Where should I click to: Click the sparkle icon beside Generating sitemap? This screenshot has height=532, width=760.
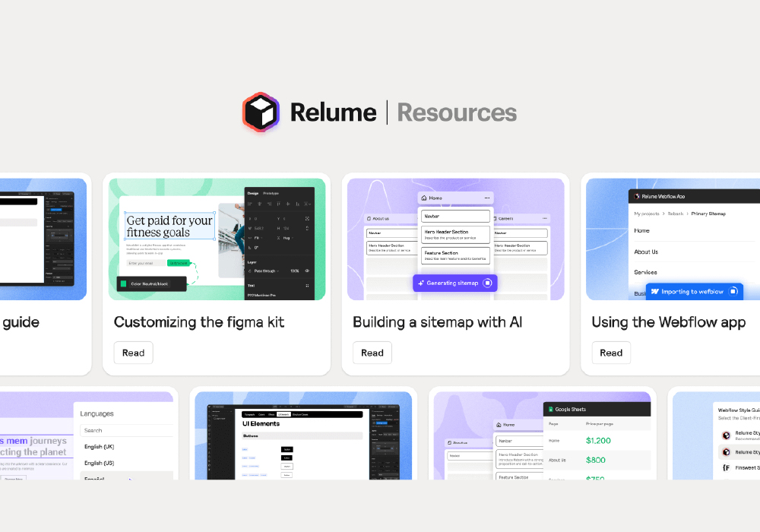420,283
